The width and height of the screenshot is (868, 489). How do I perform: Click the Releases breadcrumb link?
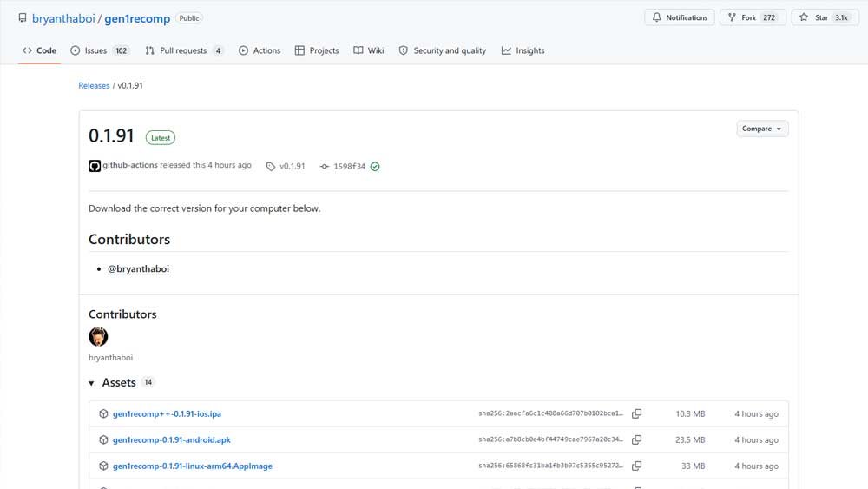tap(94, 85)
